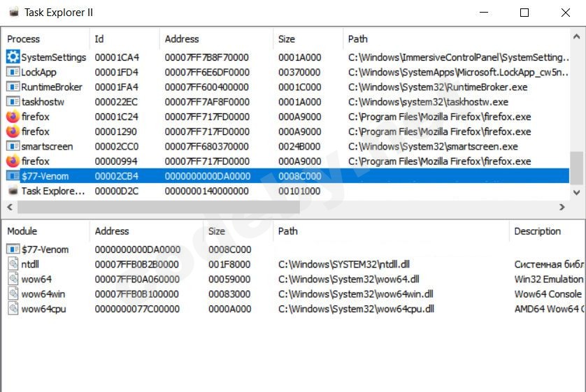Image resolution: width=586 pixels, height=392 pixels.
Task: Click the ntdll module file icon
Action: 13,264
